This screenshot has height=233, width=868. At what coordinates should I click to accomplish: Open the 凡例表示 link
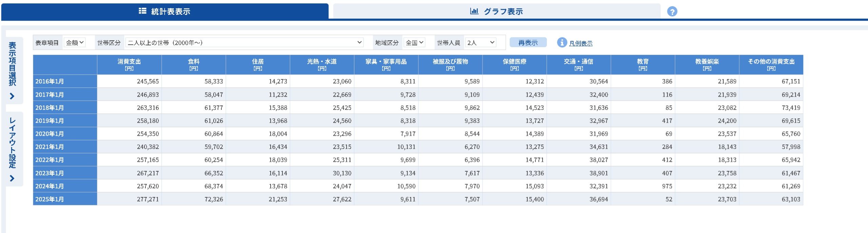coord(580,43)
